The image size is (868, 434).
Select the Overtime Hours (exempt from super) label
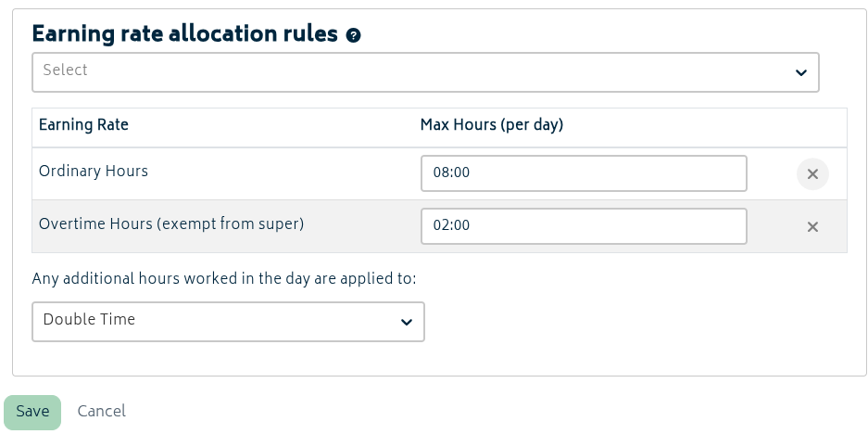(171, 223)
